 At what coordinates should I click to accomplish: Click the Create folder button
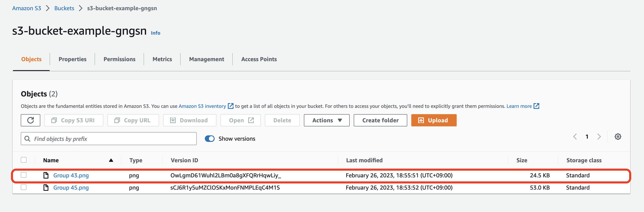click(380, 120)
